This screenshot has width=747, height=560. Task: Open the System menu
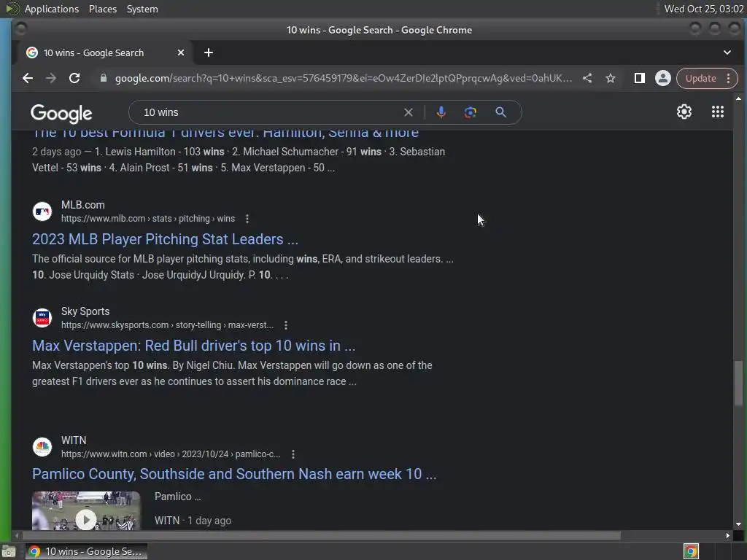coord(142,9)
